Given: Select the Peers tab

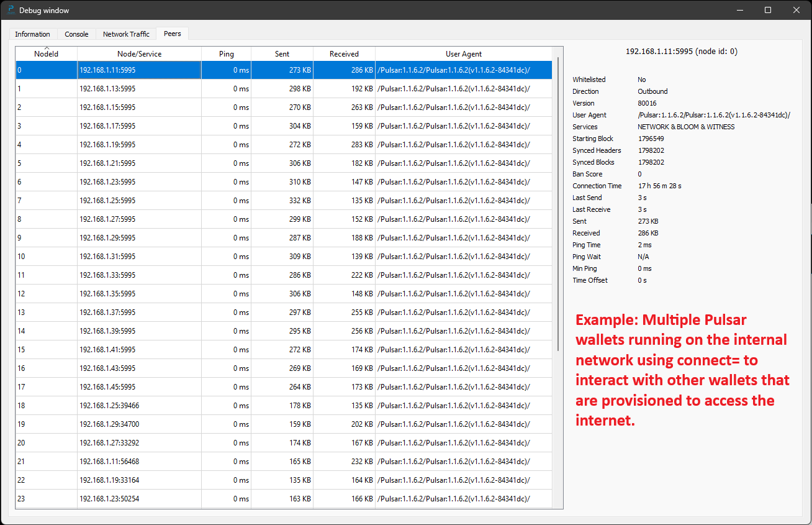Looking at the screenshot, I should [172, 34].
